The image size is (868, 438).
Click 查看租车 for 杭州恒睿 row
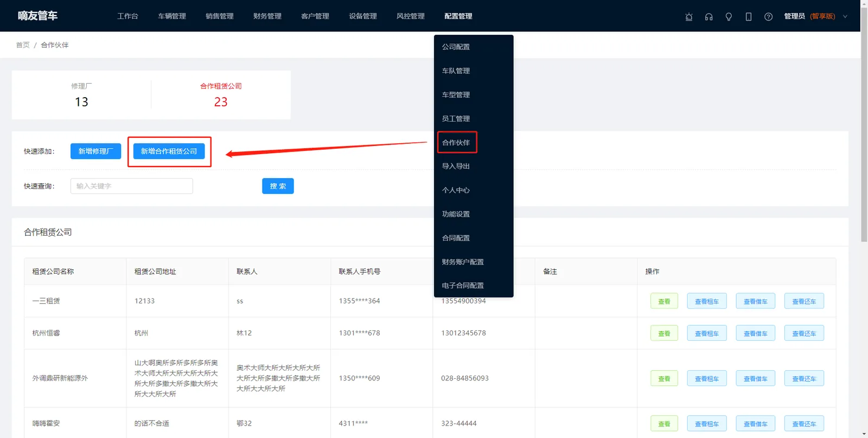tap(707, 333)
